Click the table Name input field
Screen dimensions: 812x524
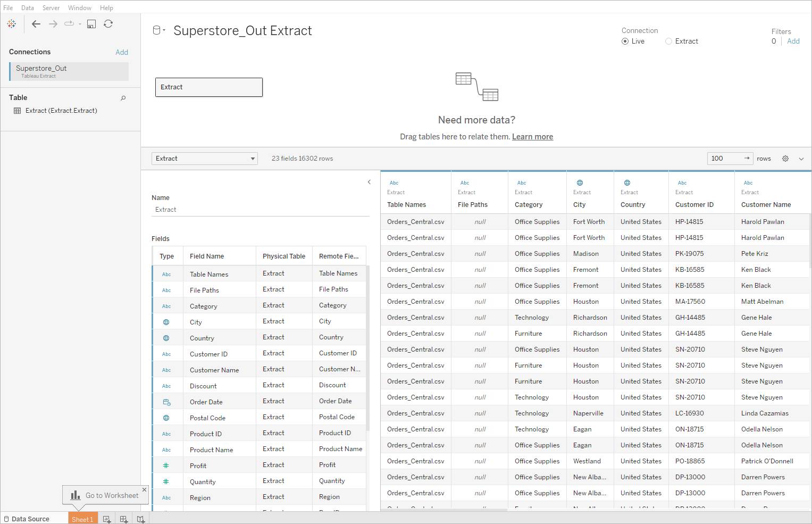click(x=261, y=210)
